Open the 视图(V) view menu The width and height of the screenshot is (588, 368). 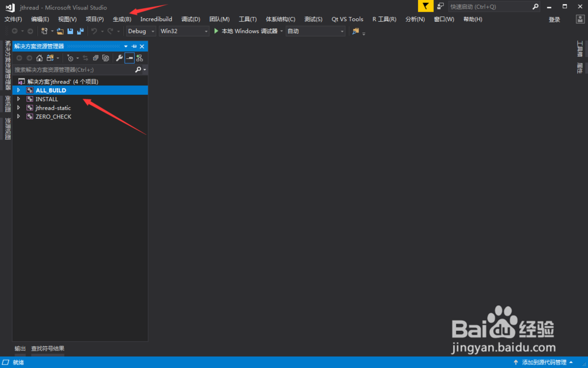[x=67, y=19]
